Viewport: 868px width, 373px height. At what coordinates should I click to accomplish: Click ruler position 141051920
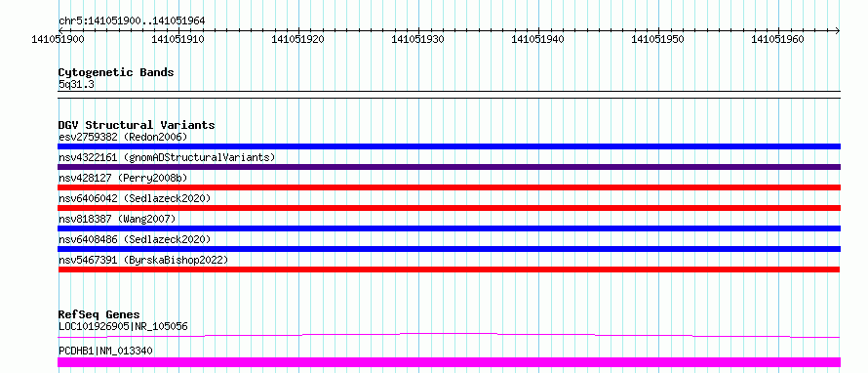click(298, 40)
